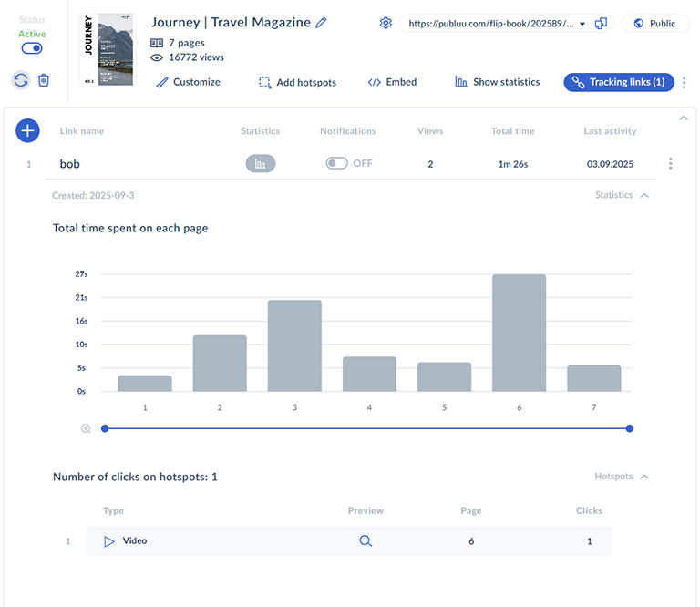Toggle notifications switch for bob
The width and height of the screenshot is (700, 607).
pyautogui.click(x=336, y=163)
